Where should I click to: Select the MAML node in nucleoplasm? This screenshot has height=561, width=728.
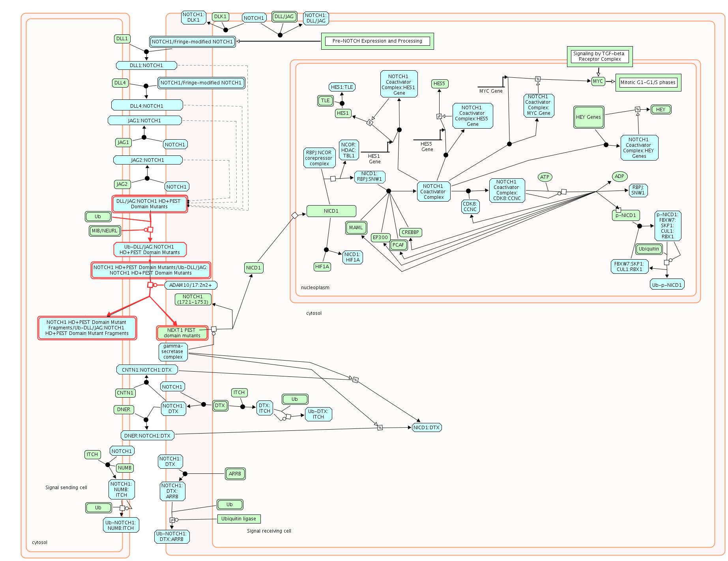click(356, 228)
